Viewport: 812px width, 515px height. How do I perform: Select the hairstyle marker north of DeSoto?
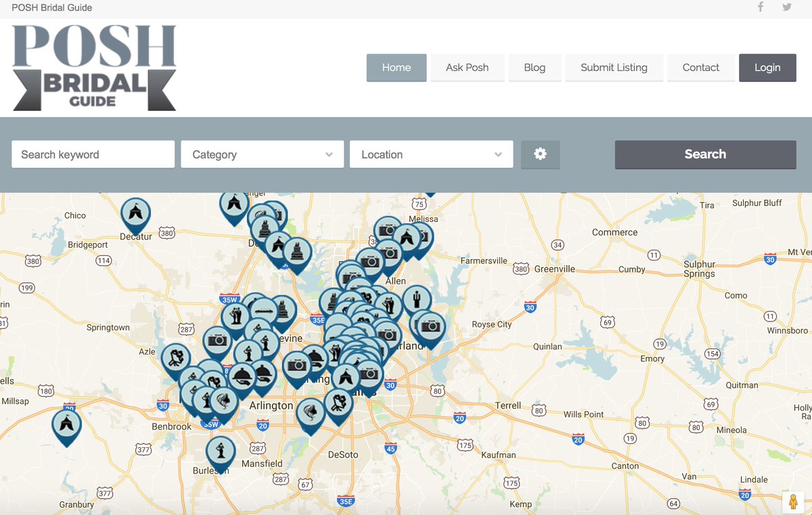pos(311,414)
